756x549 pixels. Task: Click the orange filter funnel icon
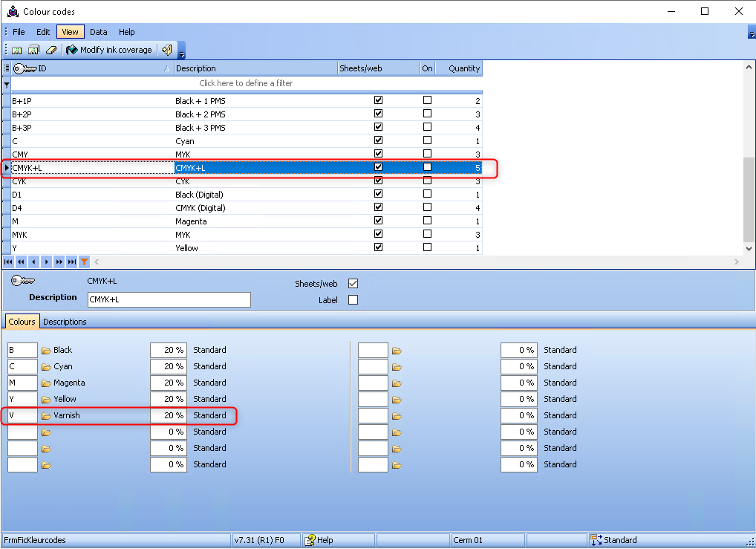85,262
